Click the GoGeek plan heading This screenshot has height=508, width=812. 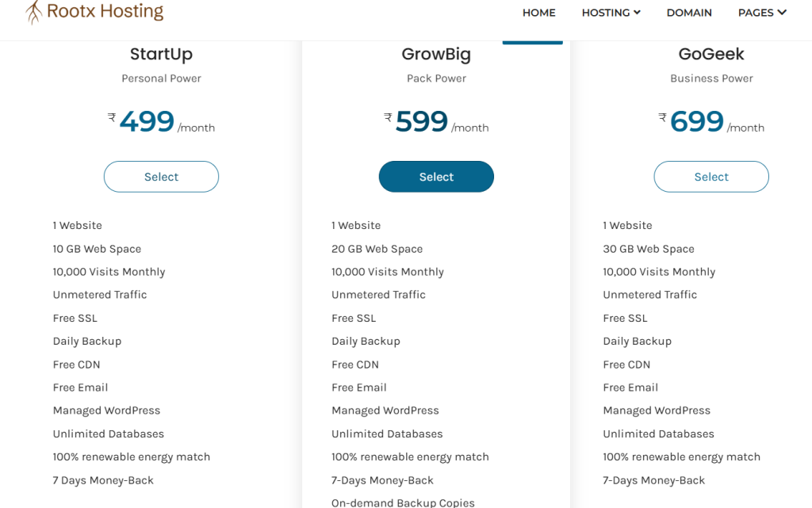[x=711, y=54]
